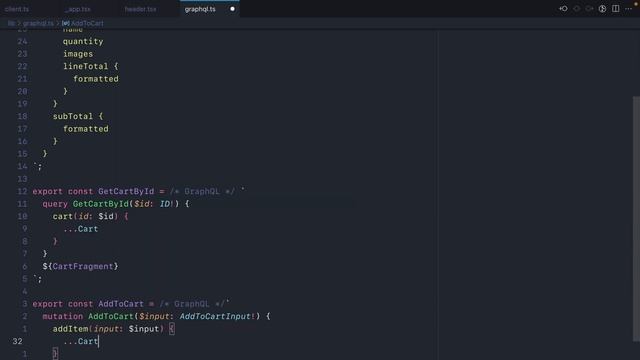The height and width of the screenshot is (360, 640).
Task: Click line number 12 in the gutter
Action: pyautogui.click(x=22, y=191)
